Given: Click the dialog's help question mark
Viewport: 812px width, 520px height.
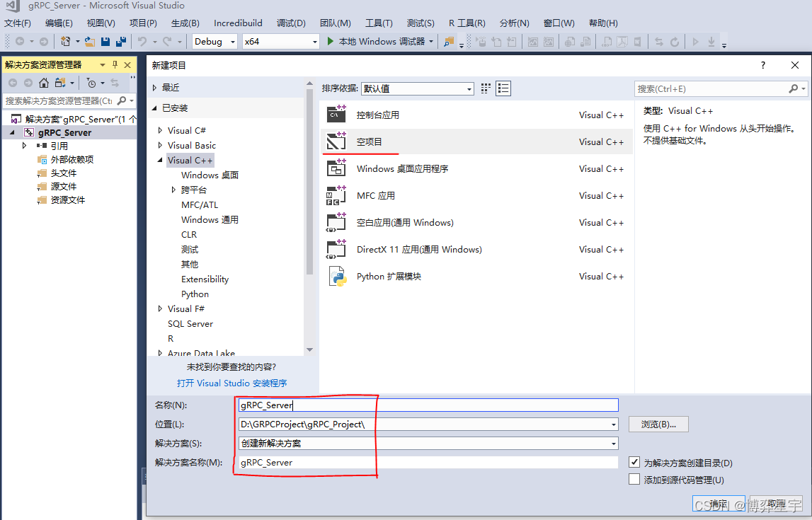Looking at the screenshot, I should click(763, 65).
